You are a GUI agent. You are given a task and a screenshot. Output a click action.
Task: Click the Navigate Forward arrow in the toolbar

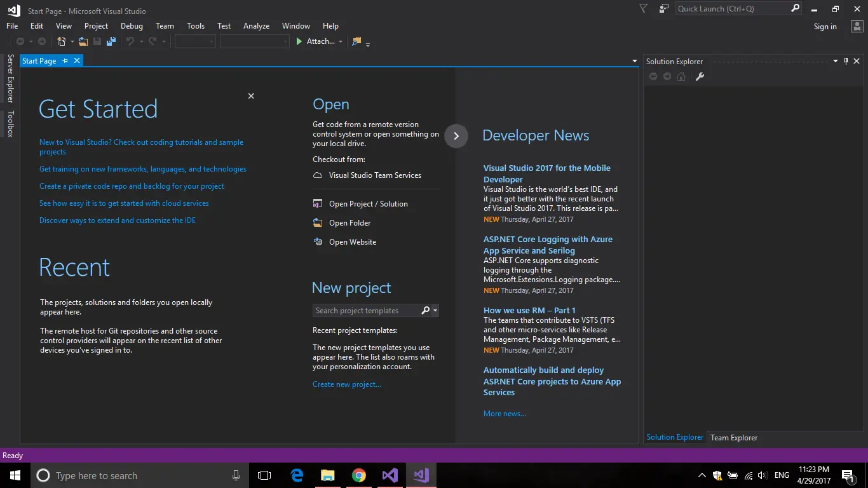pyautogui.click(x=42, y=41)
